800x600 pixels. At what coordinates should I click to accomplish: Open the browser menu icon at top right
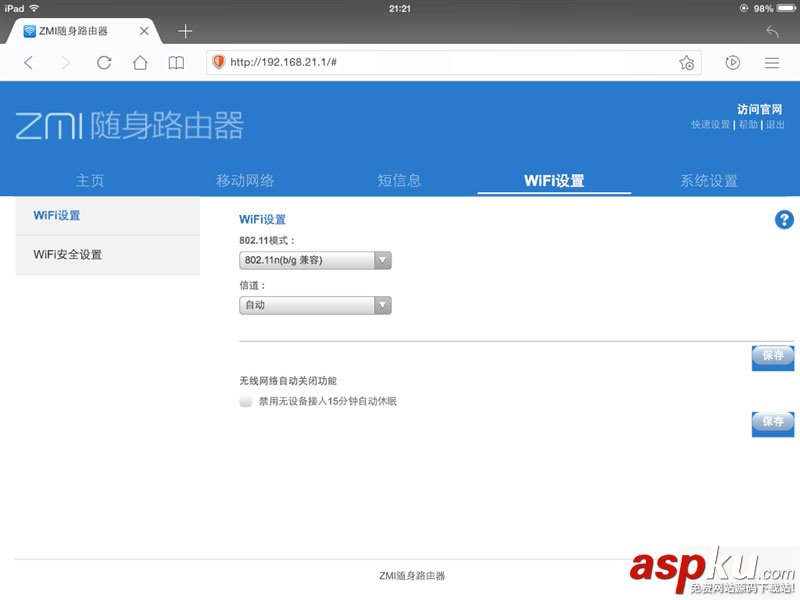[772, 62]
